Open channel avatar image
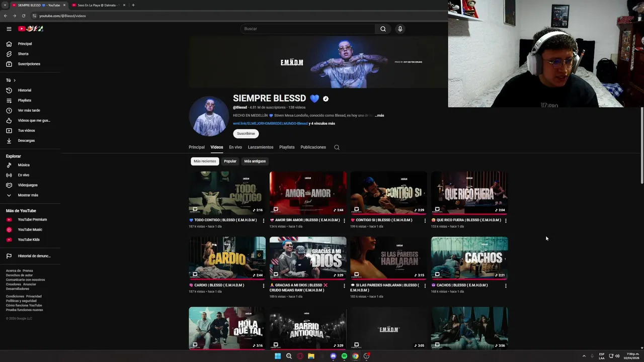This screenshot has height=362, width=644. tap(209, 116)
